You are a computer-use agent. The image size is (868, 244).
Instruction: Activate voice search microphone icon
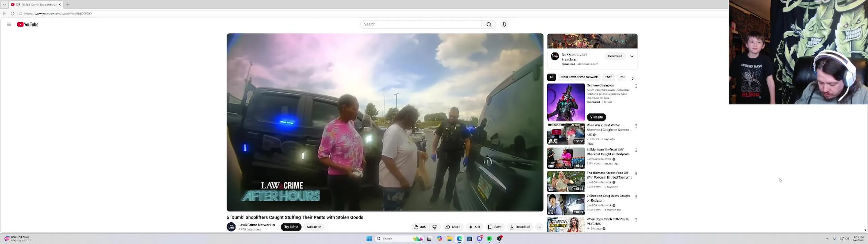504,24
